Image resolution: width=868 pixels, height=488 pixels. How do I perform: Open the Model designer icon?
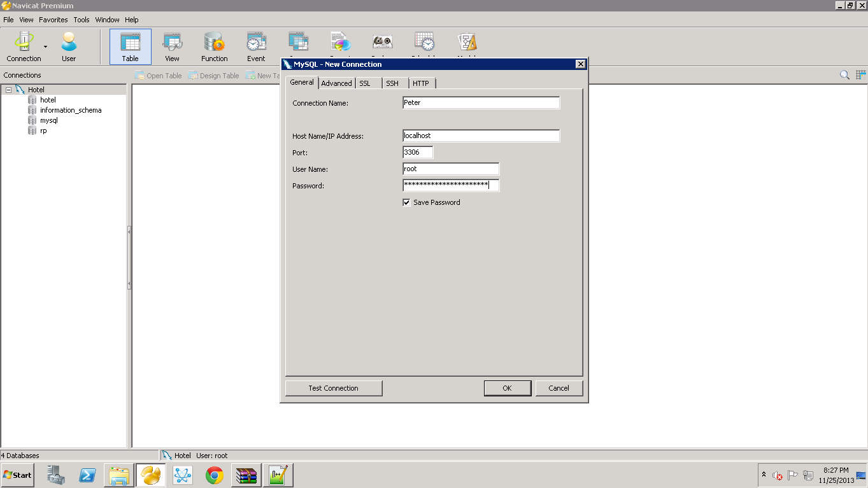click(x=467, y=43)
